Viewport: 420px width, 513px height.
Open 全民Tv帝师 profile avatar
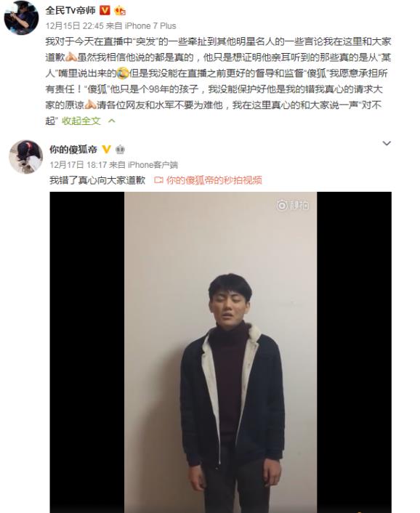21,17
